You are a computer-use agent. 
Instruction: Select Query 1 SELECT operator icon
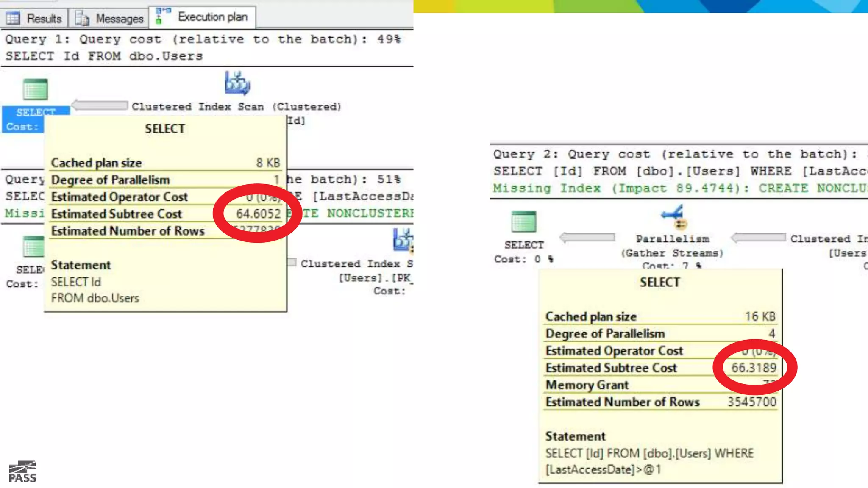click(x=35, y=90)
